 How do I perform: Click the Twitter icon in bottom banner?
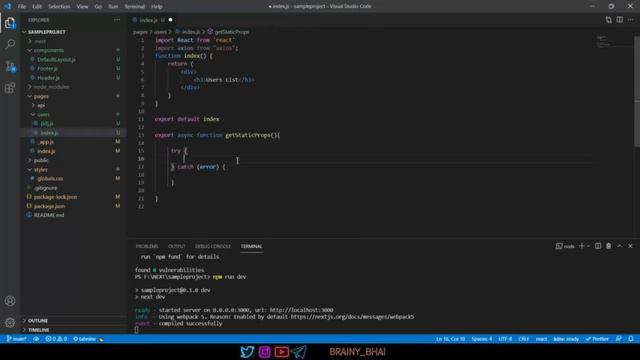tap(247, 351)
